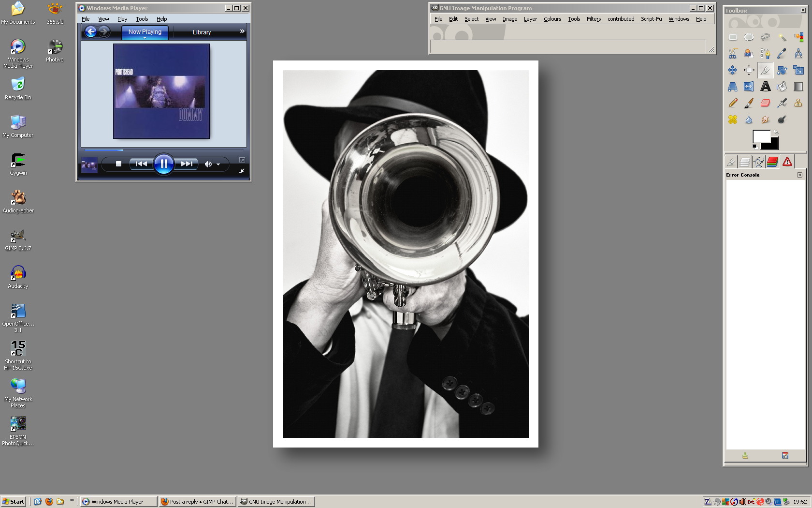Screen dimensions: 812x508
Task: Pick the Smudge finger tool
Action: tap(765, 120)
